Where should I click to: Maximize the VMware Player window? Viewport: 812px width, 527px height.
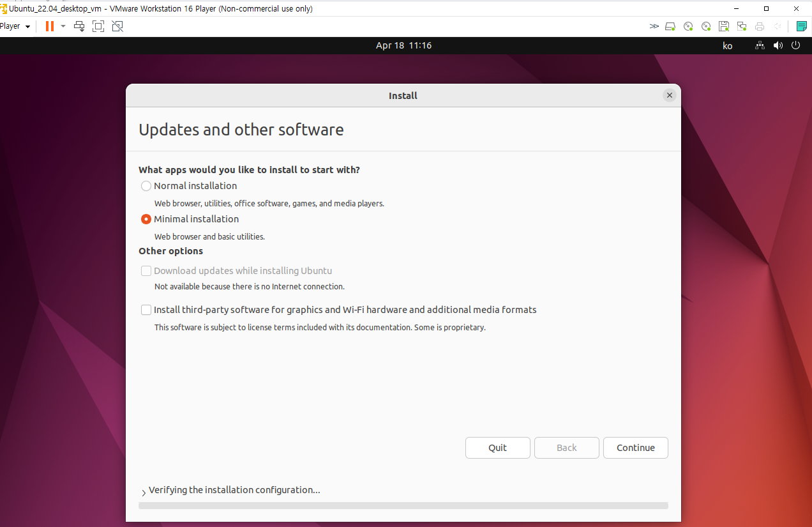pyautogui.click(x=766, y=8)
